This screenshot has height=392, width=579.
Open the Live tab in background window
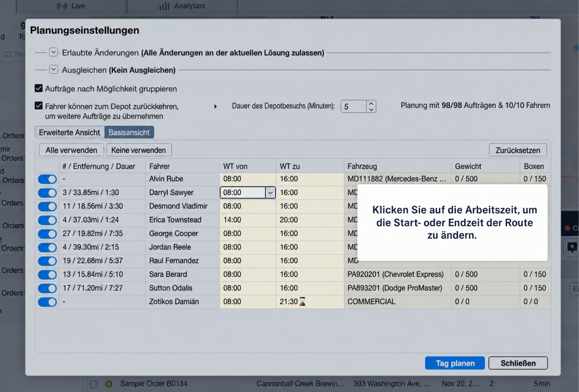[71, 6]
